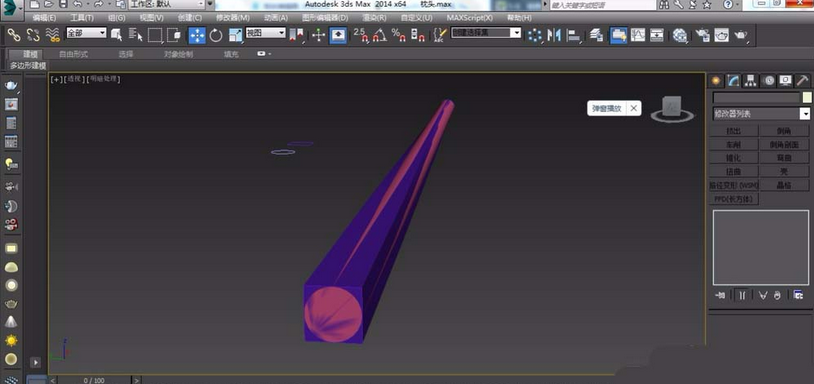The image size is (814, 384).
Task: Click the Bind to Space Warp icon
Action: [52, 35]
